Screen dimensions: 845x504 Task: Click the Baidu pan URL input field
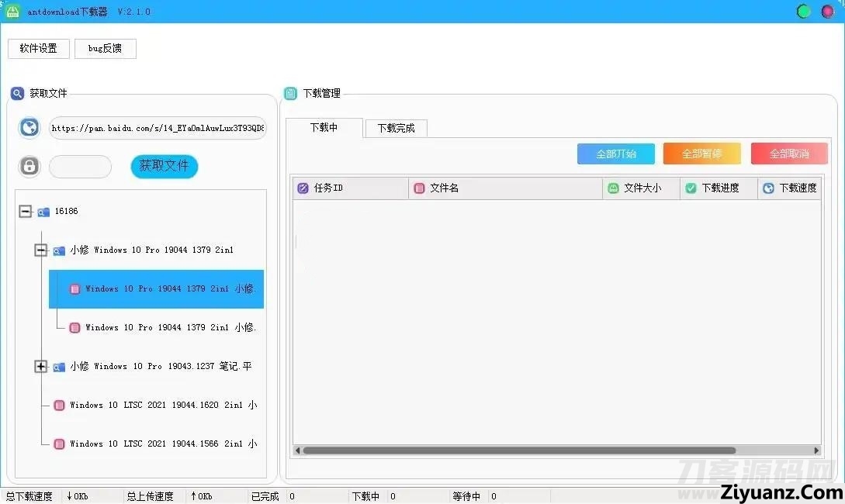pos(158,128)
